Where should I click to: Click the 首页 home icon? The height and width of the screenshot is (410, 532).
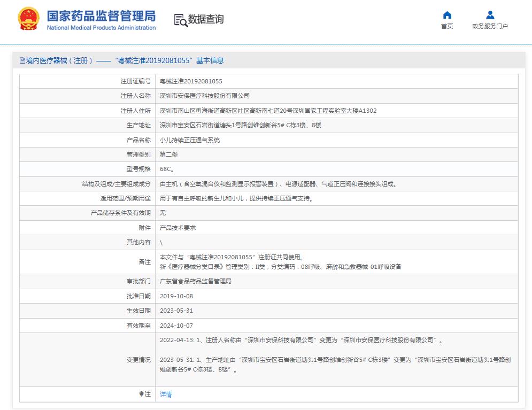(x=447, y=16)
